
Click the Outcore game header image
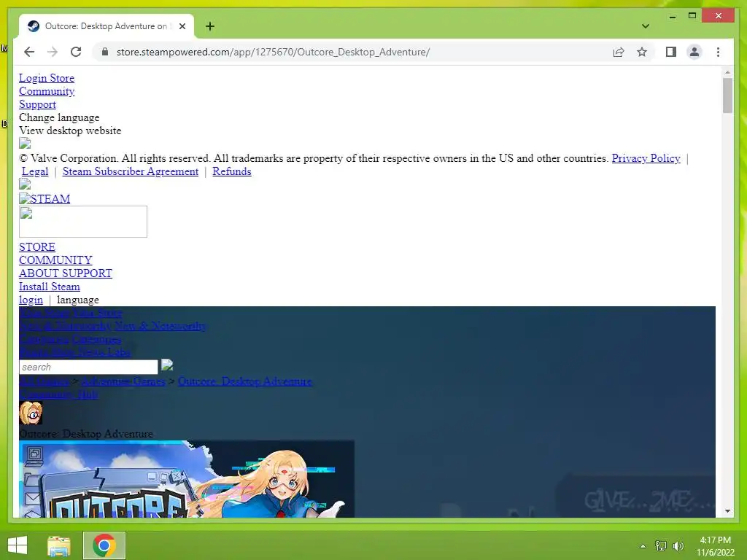tap(187, 479)
